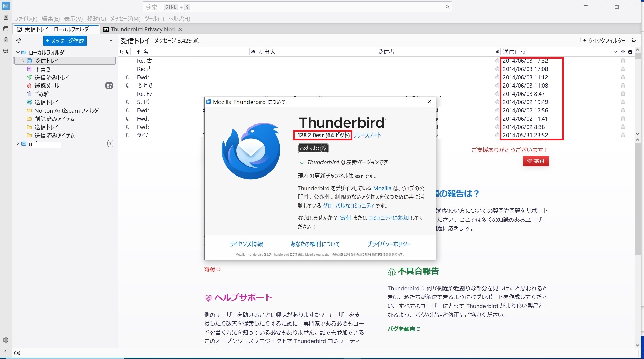This screenshot has height=359, width=644.
Task: Open Settings with the bottom-left gear icon
Action: (x=6, y=340)
